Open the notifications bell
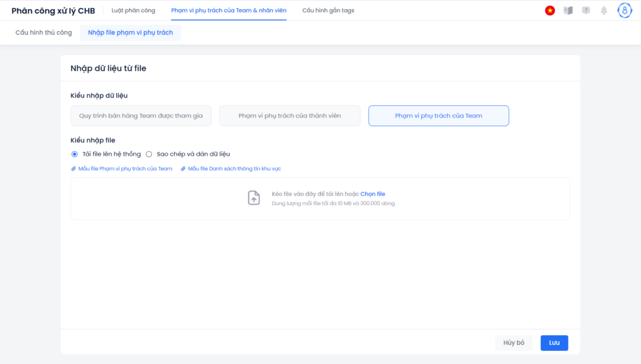Image resolution: width=641 pixels, height=364 pixels. pos(604,11)
